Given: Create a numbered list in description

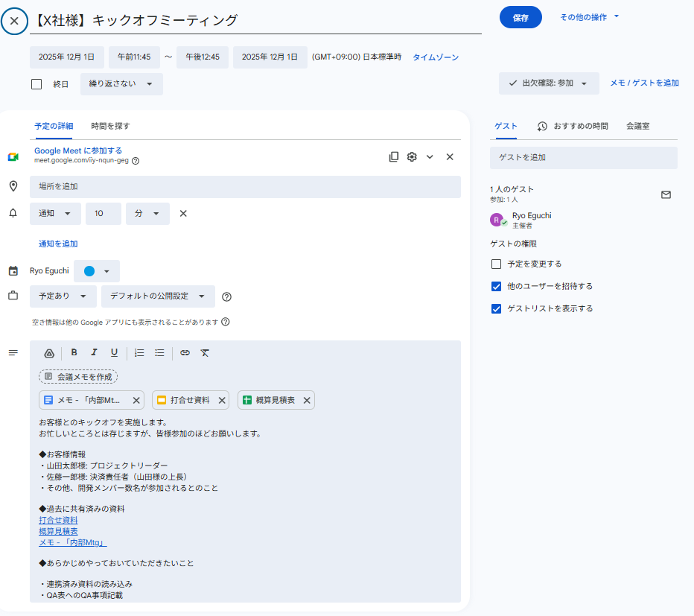Looking at the screenshot, I should point(139,353).
